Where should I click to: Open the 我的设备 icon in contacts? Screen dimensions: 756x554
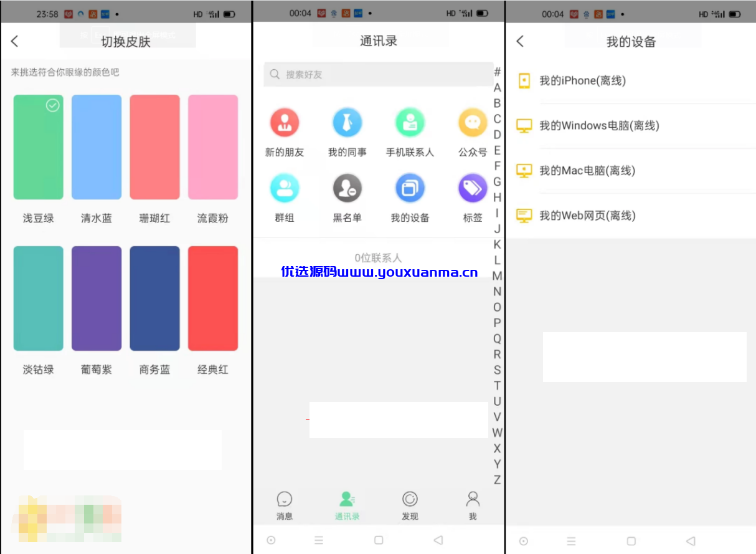pos(410,188)
